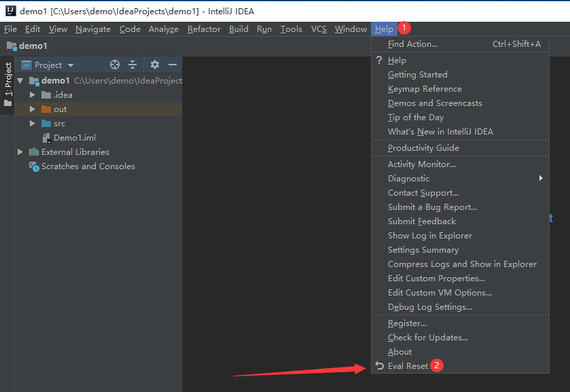The image size is (570, 392).
Task: Open the Run menu
Action: [x=264, y=29]
